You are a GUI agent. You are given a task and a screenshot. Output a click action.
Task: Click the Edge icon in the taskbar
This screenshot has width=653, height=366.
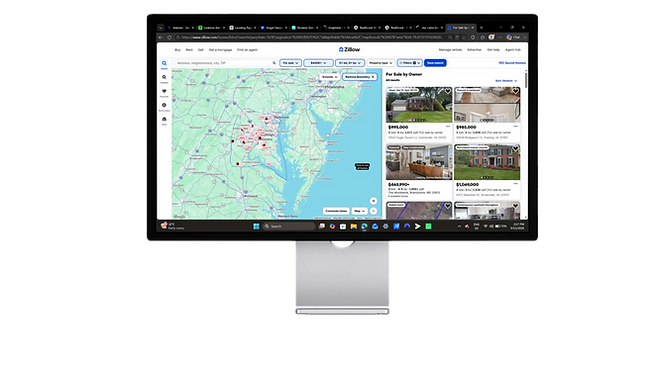pyautogui.click(x=364, y=226)
